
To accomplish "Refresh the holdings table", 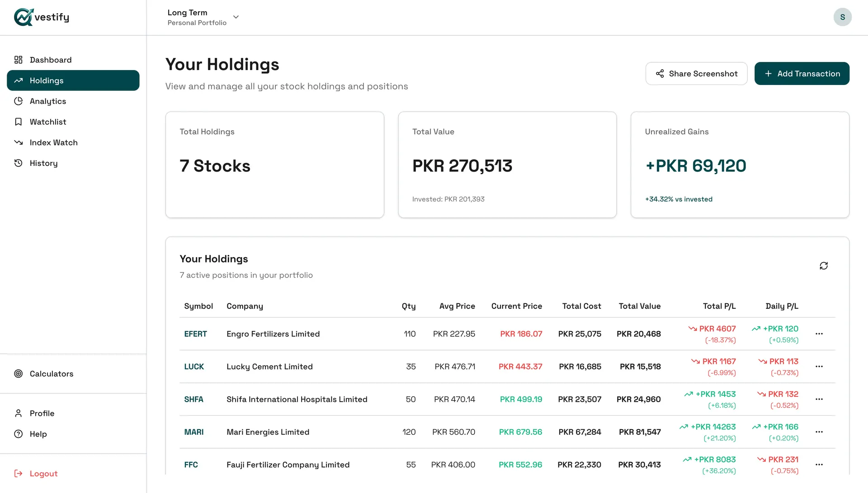I will [x=824, y=266].
